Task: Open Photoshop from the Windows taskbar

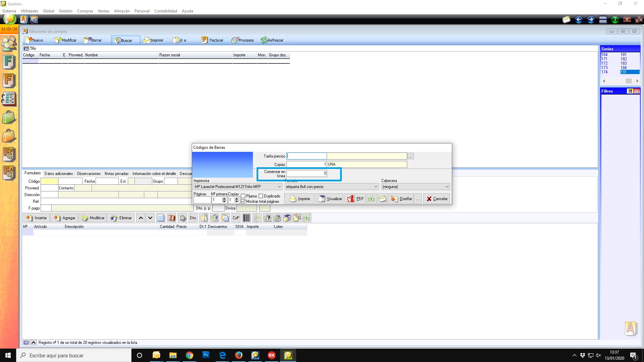Action: [x=206, y=355]
